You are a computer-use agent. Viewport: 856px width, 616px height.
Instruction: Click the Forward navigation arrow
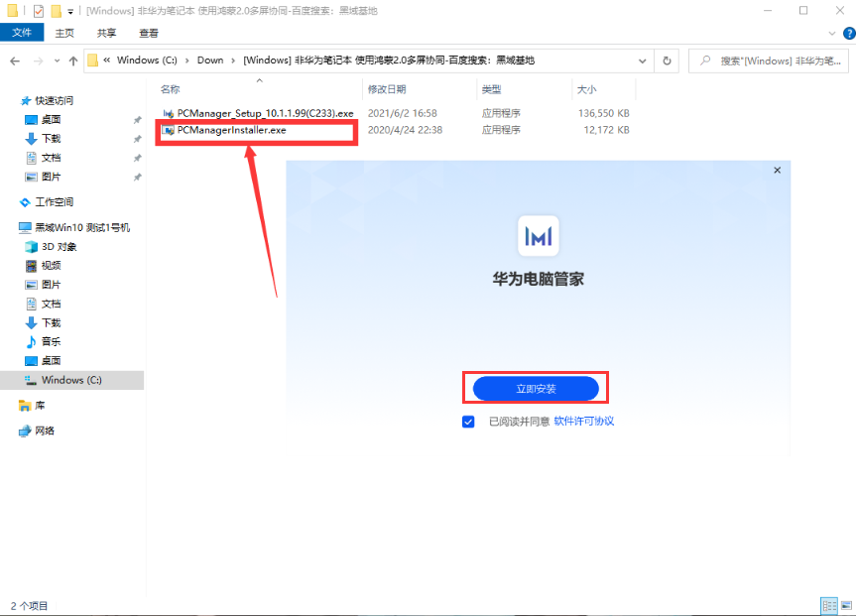click(x=39, y=62)
